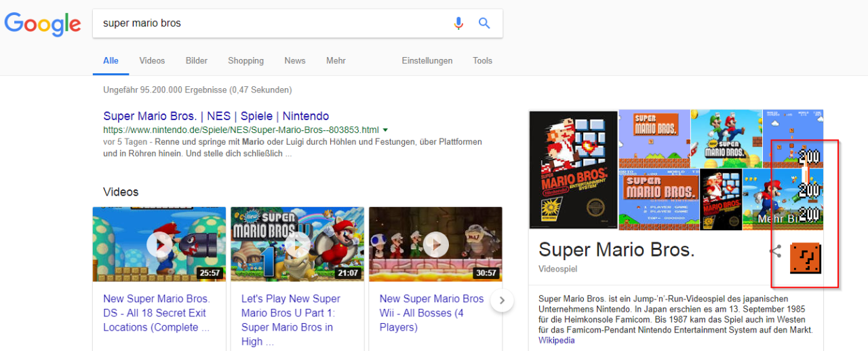The image size is (868, 351).
Task: Open the Tools option
Action: [483, 60]
